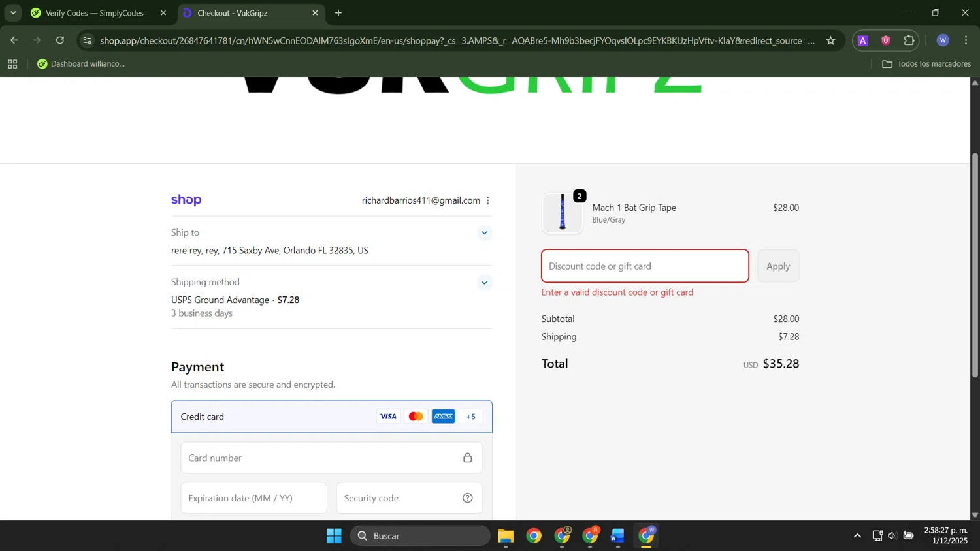Click the Mach 1 Bat Grip Tape thumbnail
Image resolution: width=980 pixels, height=551 pixels.
(x=562, y=213)
